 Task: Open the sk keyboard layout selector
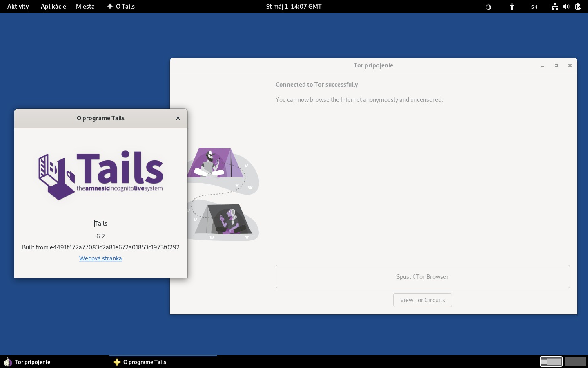pos(534,7)
